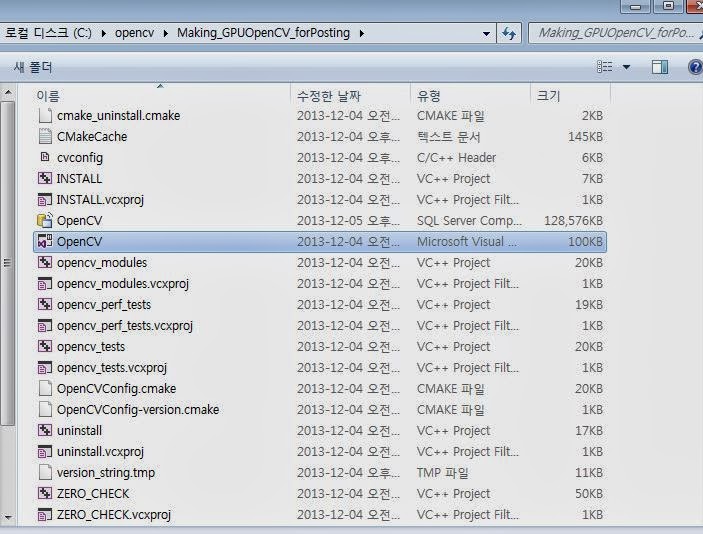This screenshot has width=703, height=534.
Task: Click the version_string.tmp file icon
Action: [x=45, y=472]
